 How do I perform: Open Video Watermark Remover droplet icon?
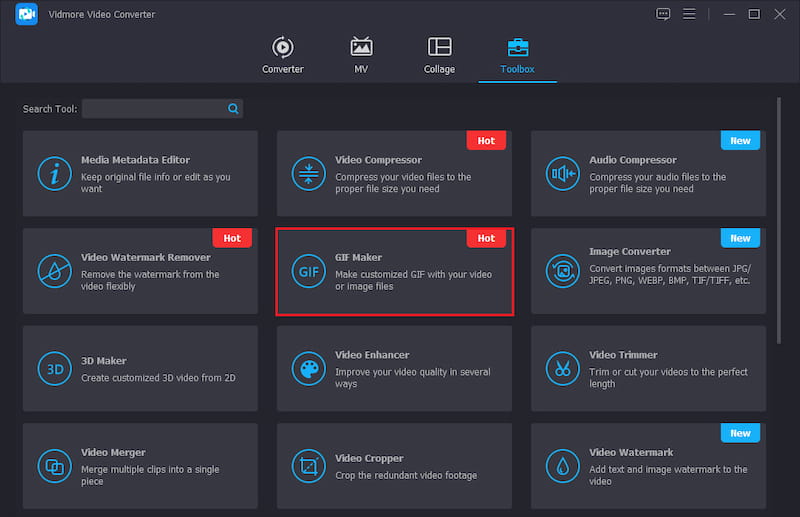54,271
